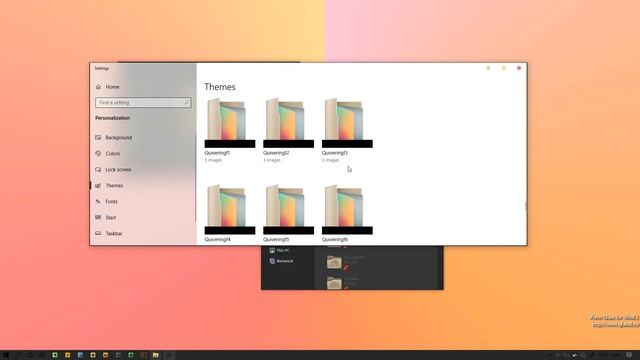The width and height of the screenshot is (640, 360).
Task: Click the Fonts icon in the sidebar
Action: 98,201
